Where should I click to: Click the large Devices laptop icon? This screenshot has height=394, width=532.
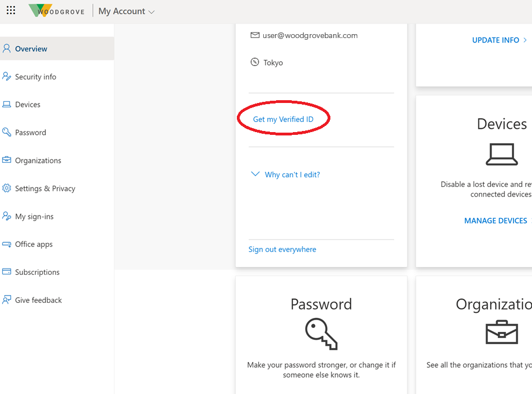(x=501, y=154)
